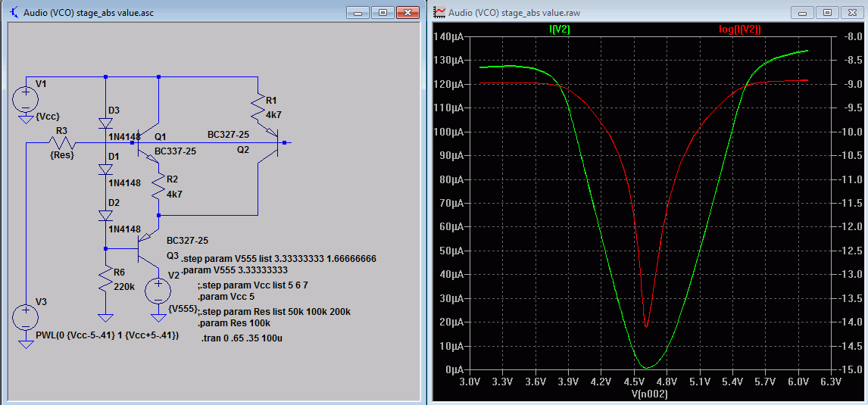Screen dimensions: 868x405
Task: Click the PWL source value text
Action: [x=107, y=335]
